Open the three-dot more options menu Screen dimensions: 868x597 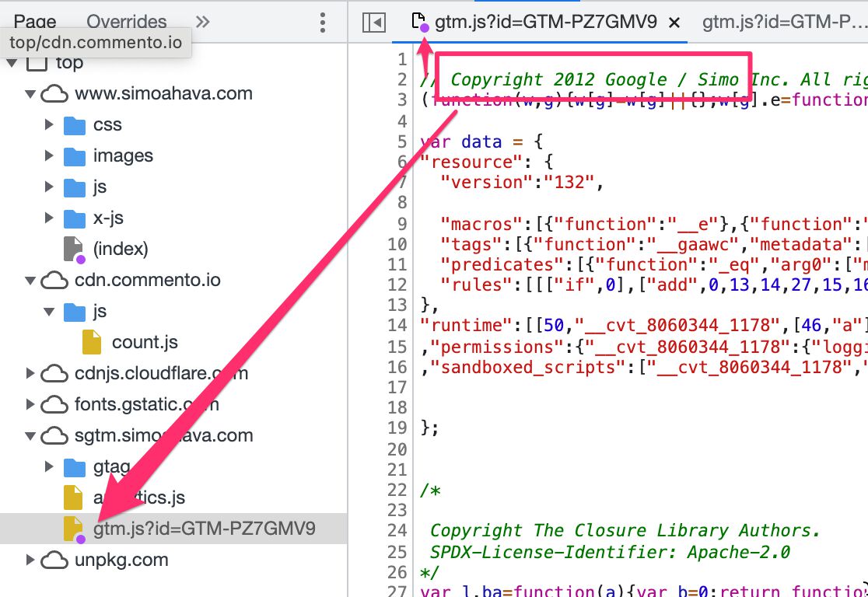[x=322, y=22]
